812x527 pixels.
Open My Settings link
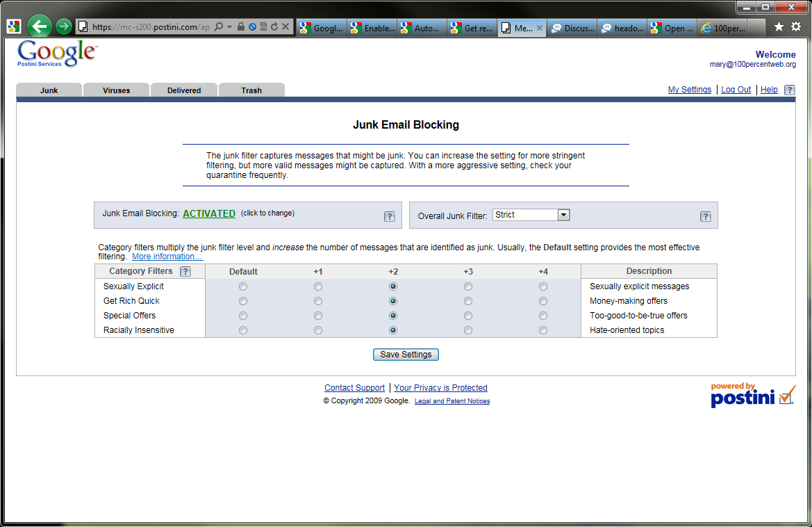[x=689, y=90]
